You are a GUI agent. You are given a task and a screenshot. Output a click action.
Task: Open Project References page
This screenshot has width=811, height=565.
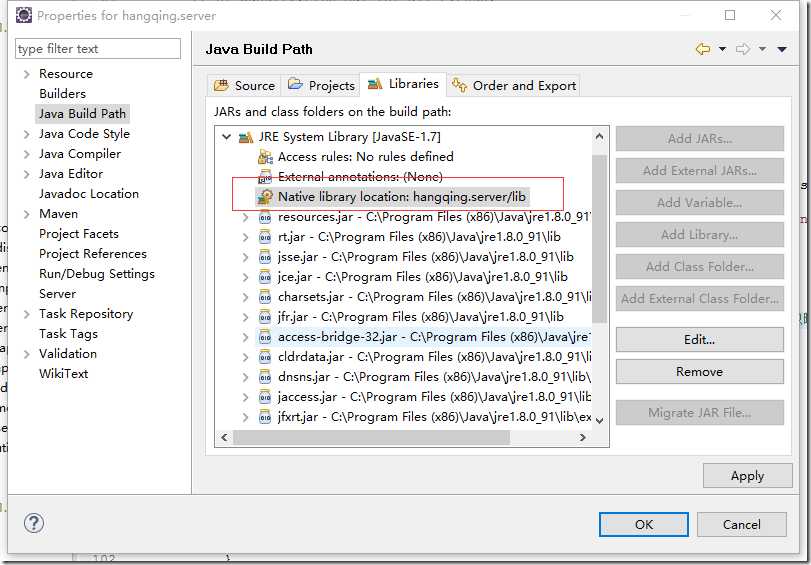pos(93,254)
